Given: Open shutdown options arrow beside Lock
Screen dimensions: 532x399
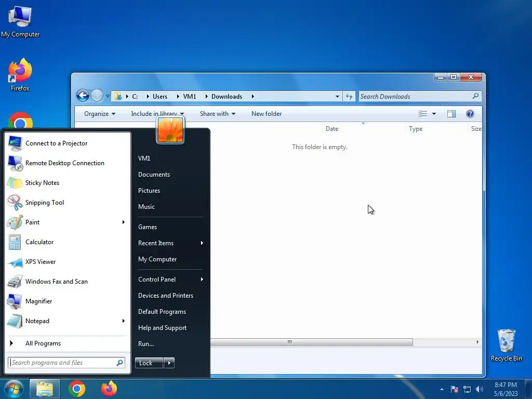Looking at the screenshot, I should (169, 363).
